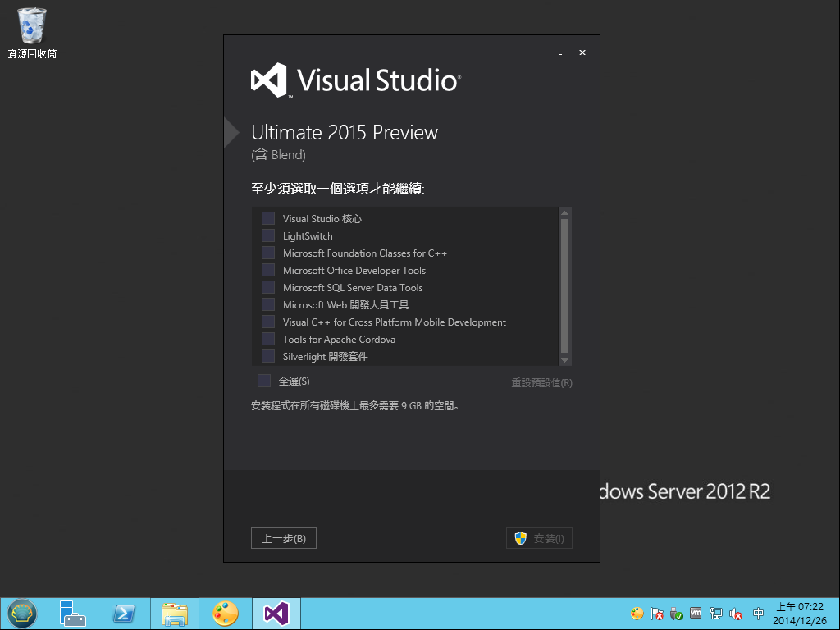Enable Visual C++ Cross Platform Mobile checkbox
Image resolution: width=840 pixels, height=630 pixels.
pyautogui.click(x=268, y=322)
